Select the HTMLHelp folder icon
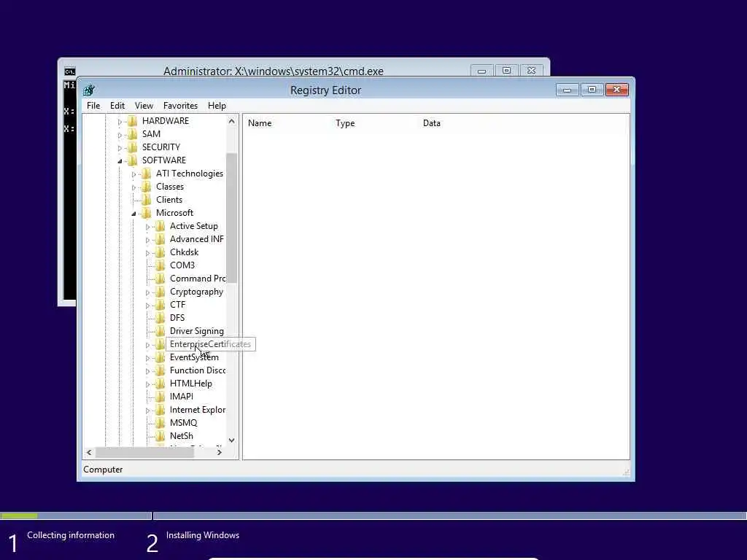This screenshot has height=560, width=747. pos(160,384)
